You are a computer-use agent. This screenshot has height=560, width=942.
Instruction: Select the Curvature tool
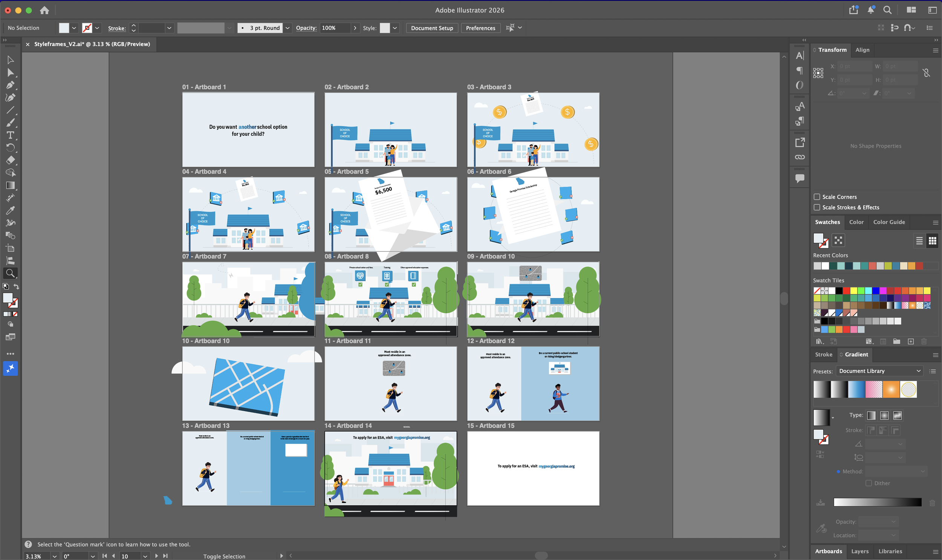(x=11, y=97)
